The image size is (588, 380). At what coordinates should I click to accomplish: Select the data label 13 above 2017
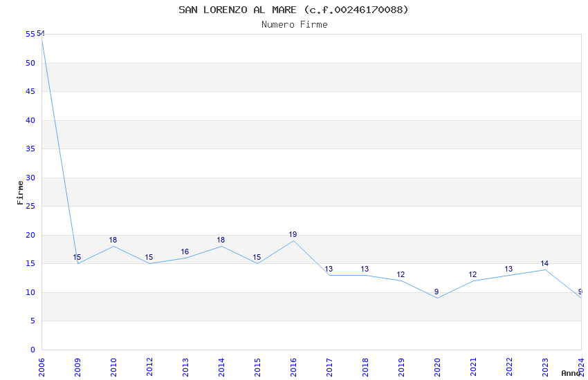(x=329, y=269)
